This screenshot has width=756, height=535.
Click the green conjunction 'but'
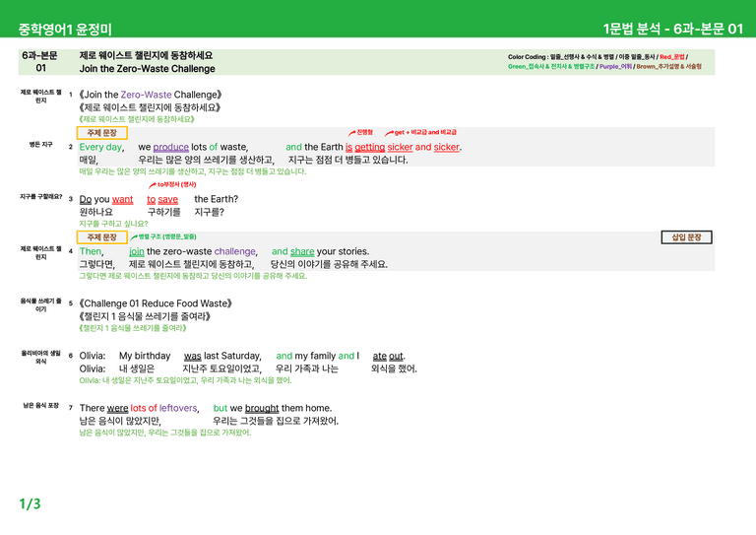[x=220, y=408]
